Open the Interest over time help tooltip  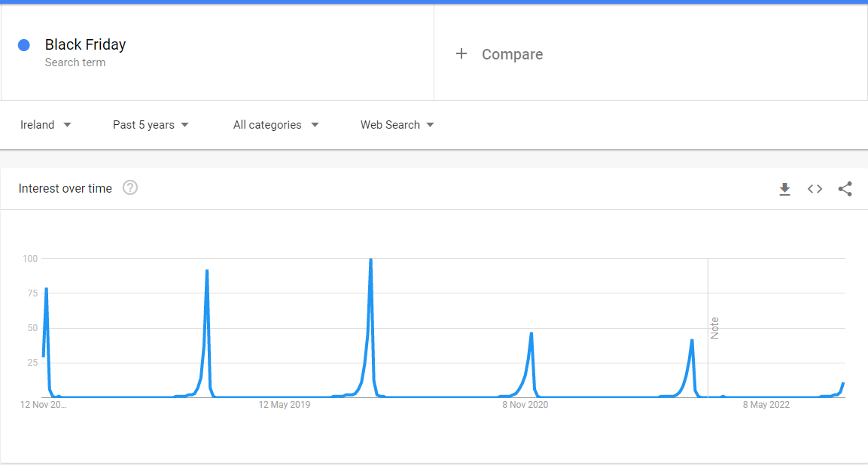click(129, 188)
